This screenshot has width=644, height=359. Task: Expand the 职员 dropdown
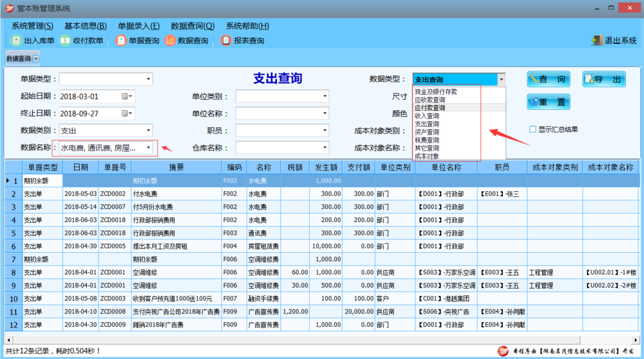[325, 131]
